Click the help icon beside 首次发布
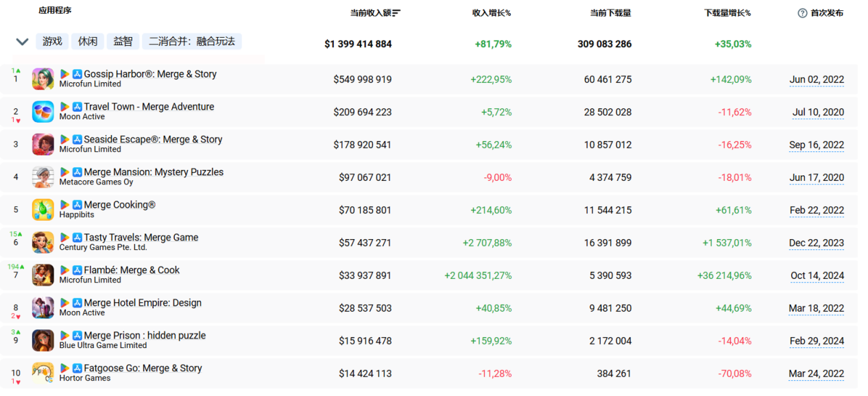The image size is (868, 396). [x=802, y=13]
